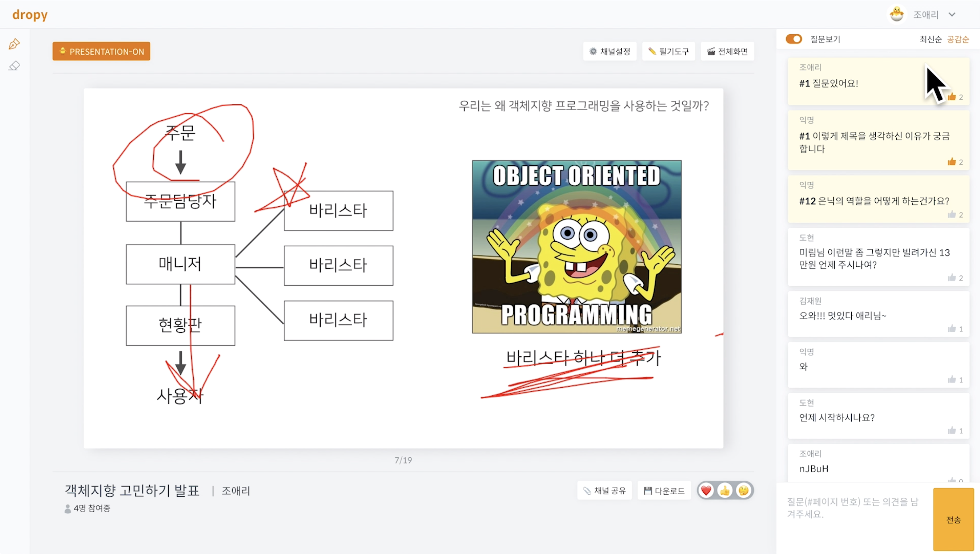Image resolution: width=980 pixels, height=554 pixels.
Task: Send the heart reaction emoji
Action: [x=706, y=491]
